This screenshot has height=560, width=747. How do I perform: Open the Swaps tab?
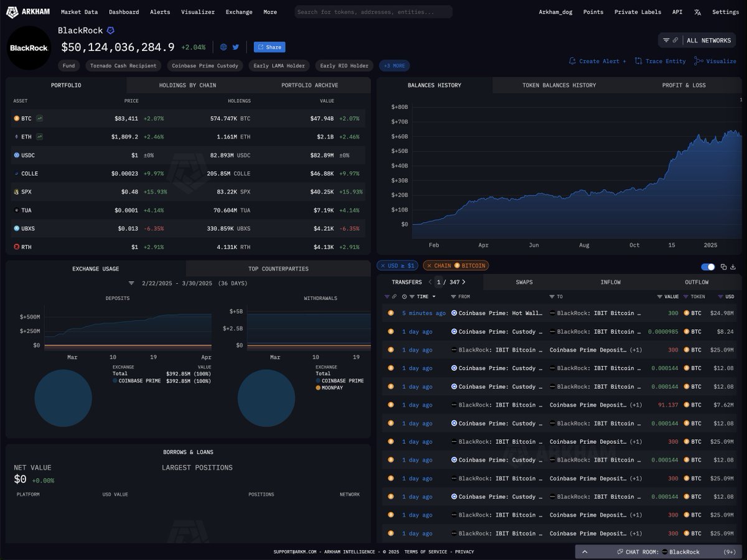524,282
